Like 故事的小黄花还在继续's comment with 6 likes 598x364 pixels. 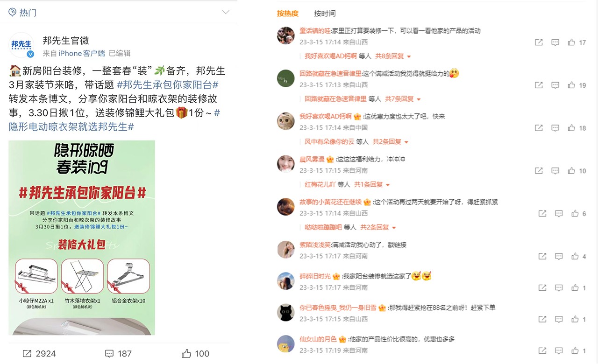pyautogui.click(x=575, y=214)
